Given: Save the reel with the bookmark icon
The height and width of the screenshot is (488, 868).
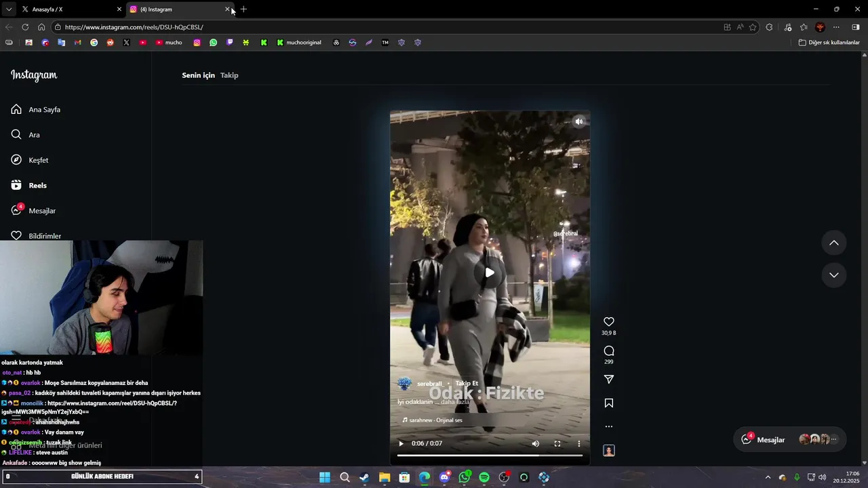Looking at the screenshot, I should 609,403.
